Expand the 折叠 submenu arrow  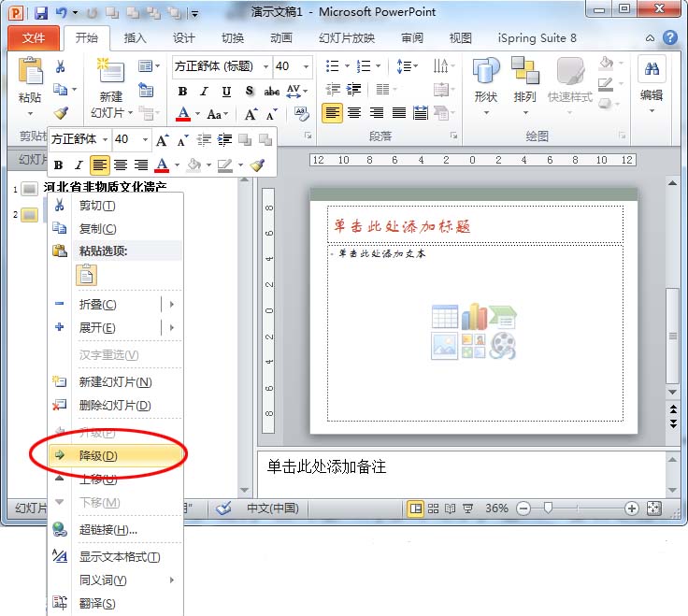coord(172,305)
